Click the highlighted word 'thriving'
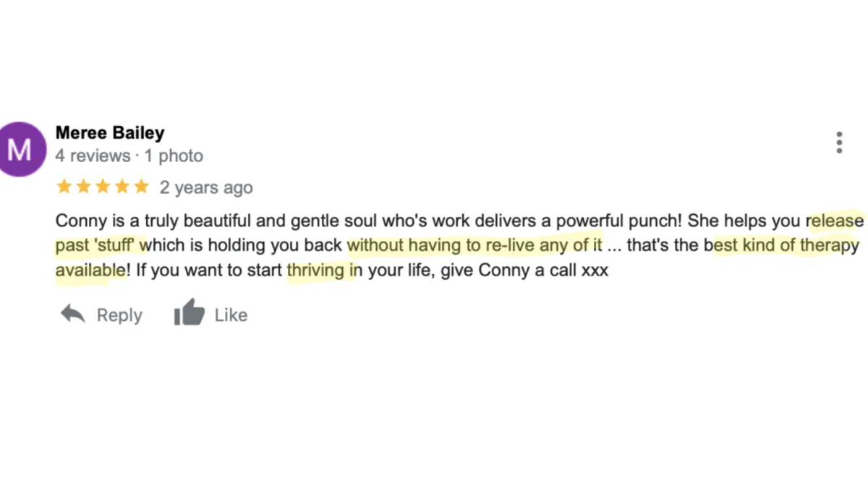 coord(315,271)
